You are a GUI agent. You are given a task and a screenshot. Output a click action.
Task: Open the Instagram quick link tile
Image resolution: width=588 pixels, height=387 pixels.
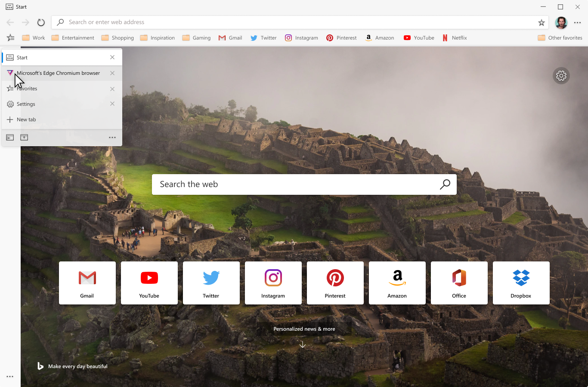pos(273,283)
